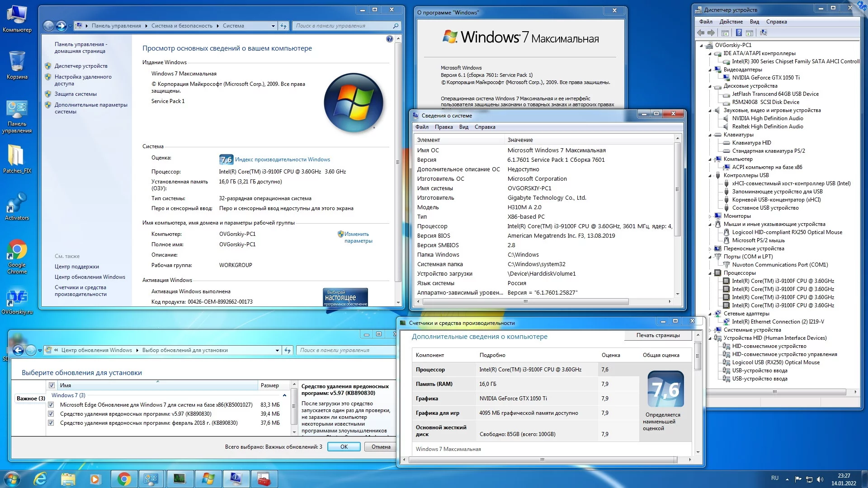Viewport: 868px width, 488px height.
Task: Click the help question mark in System panel
Action: tap(390, 39)
